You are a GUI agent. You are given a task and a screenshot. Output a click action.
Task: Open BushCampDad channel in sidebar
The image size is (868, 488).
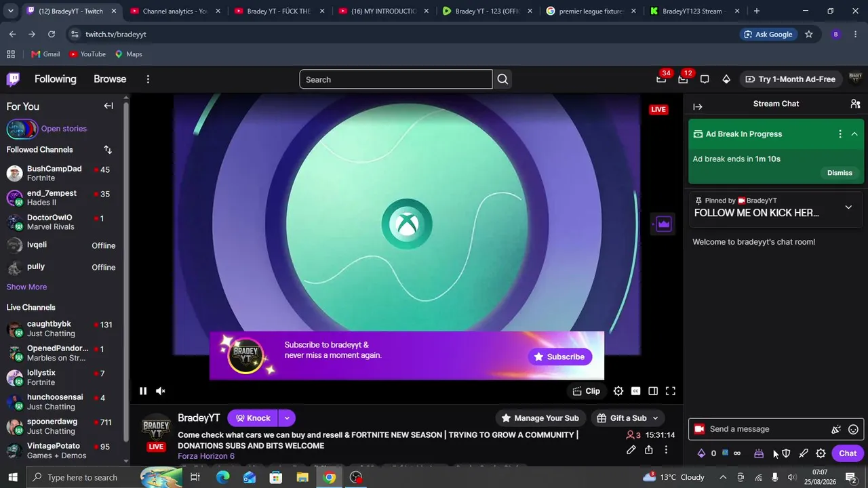click(x=61, y=174)
